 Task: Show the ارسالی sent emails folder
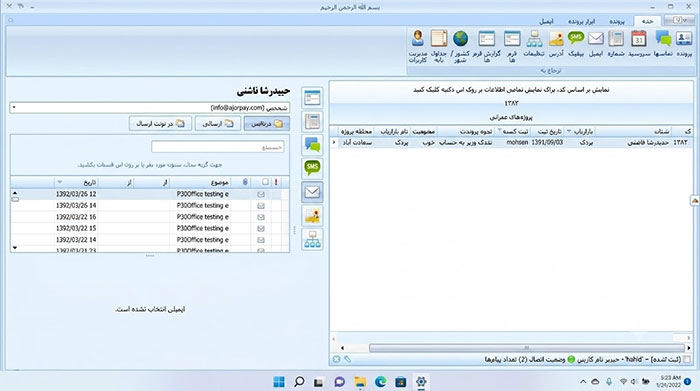pos(217,124)
